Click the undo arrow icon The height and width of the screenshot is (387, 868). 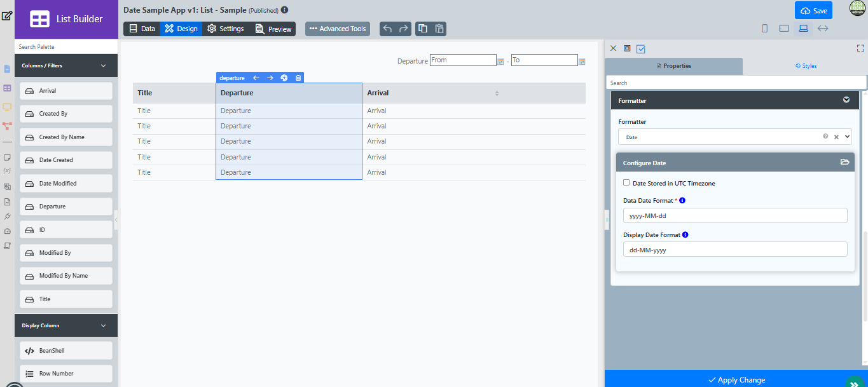click(387, 29)
